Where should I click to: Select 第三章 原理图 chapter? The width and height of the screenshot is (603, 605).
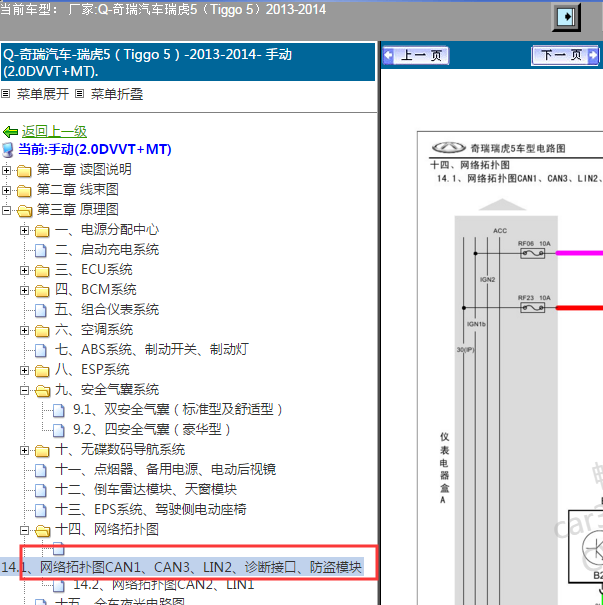pyautogui.click(x=78, y=210)
